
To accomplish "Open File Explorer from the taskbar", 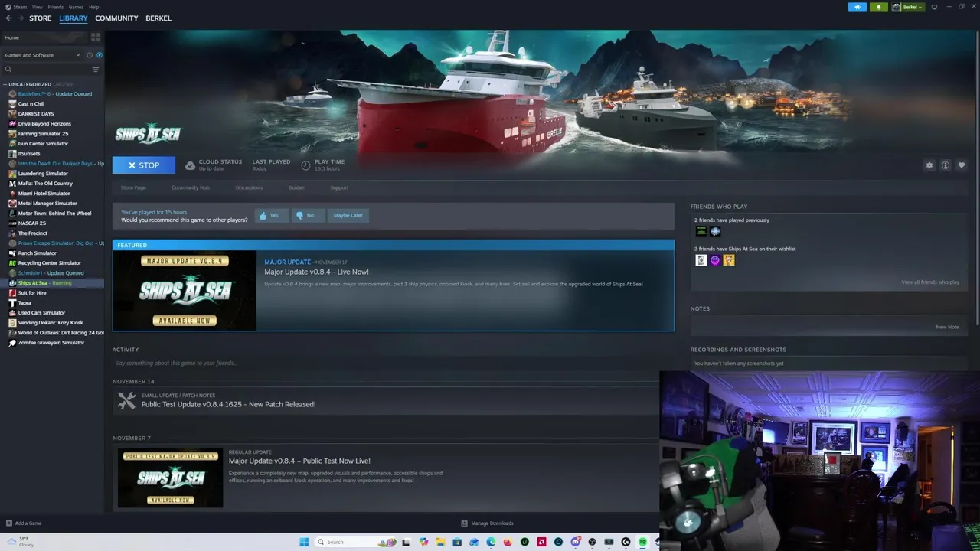I will 440,542.
